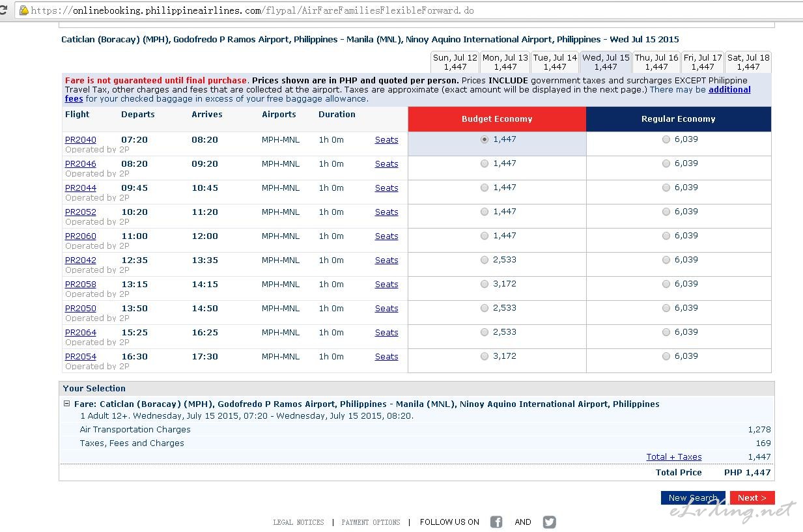View Seats for the 08:20 flight PR2046
Screen dimensions: 803x532
(386, 164)
